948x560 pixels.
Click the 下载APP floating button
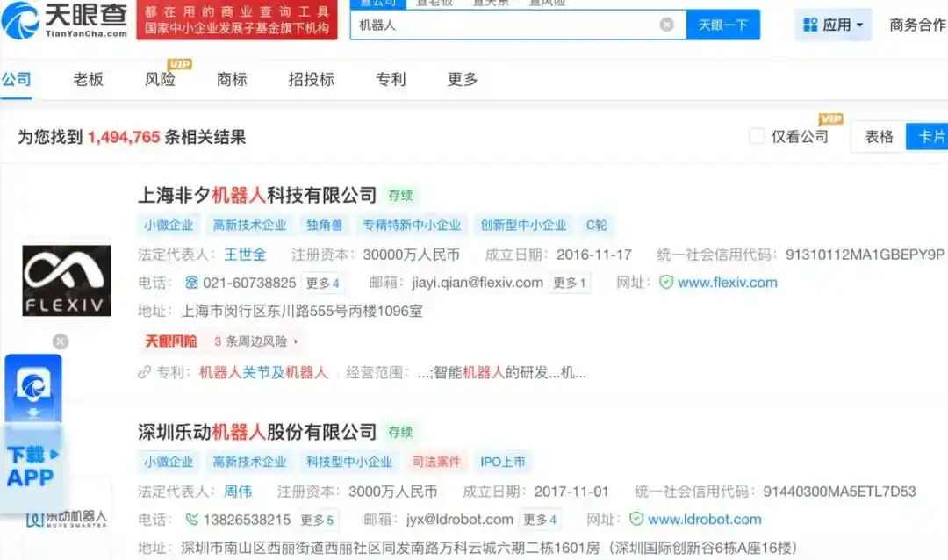point(33,466)
